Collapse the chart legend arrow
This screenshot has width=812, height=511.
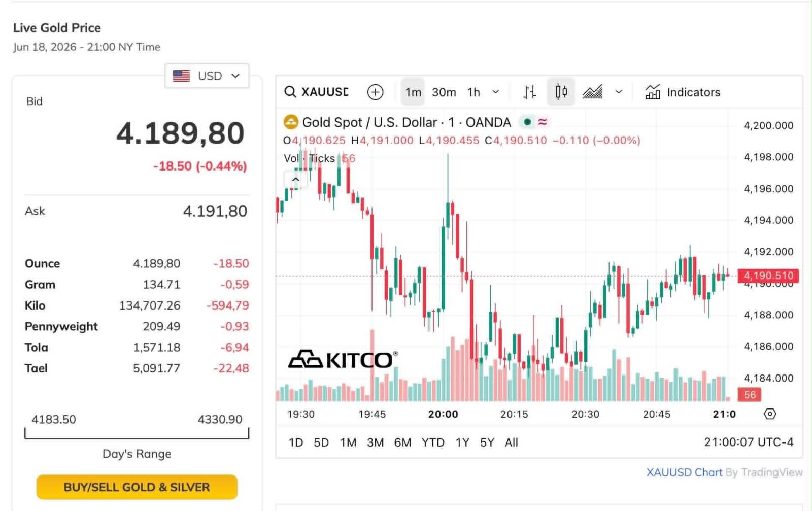point(296,179)
